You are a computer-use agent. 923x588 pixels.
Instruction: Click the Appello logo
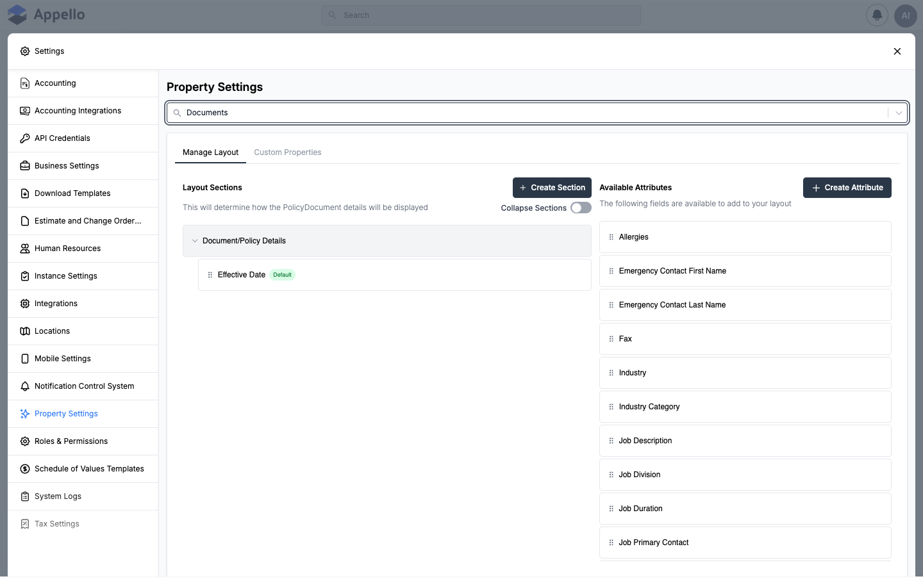pos(46,15)
